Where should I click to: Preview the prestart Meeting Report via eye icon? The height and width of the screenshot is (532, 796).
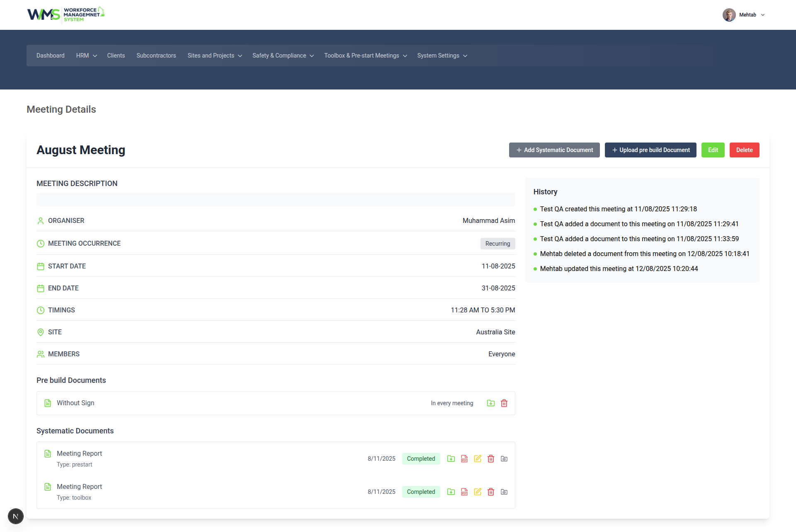pyautogui.click(x=504, y=459)
